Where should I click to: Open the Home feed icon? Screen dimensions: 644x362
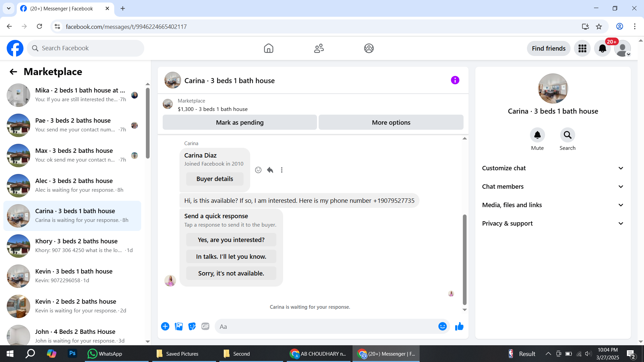(x=269, y=48)
